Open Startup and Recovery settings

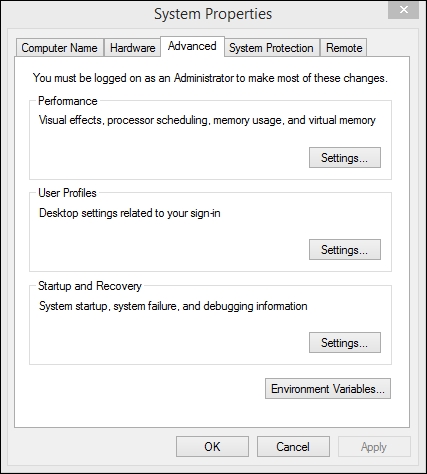(345, 343)
